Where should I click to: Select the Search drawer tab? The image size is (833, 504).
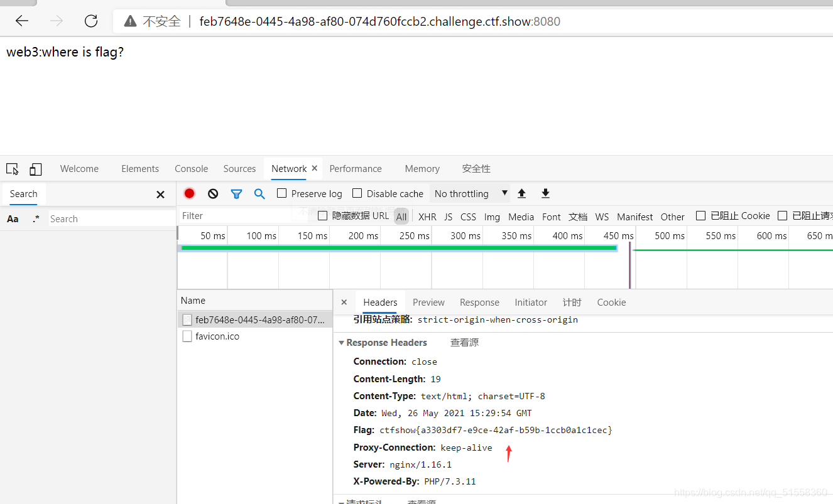pos(23,194)
